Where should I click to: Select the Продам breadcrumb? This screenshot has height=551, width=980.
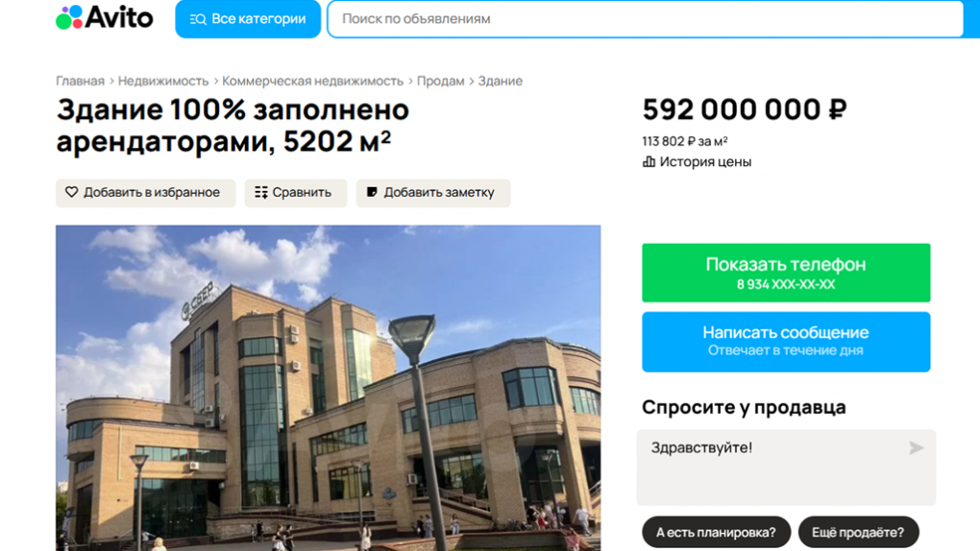click(x=441, y=82)
